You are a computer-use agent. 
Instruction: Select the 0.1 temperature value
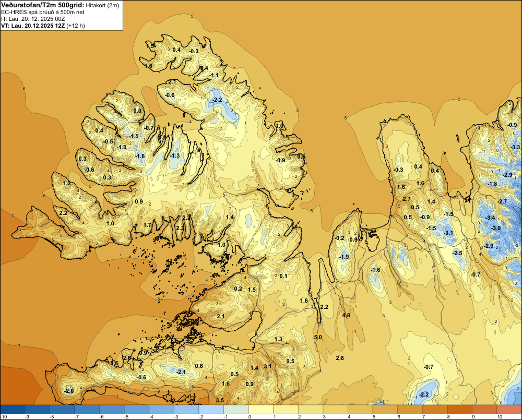283,276
